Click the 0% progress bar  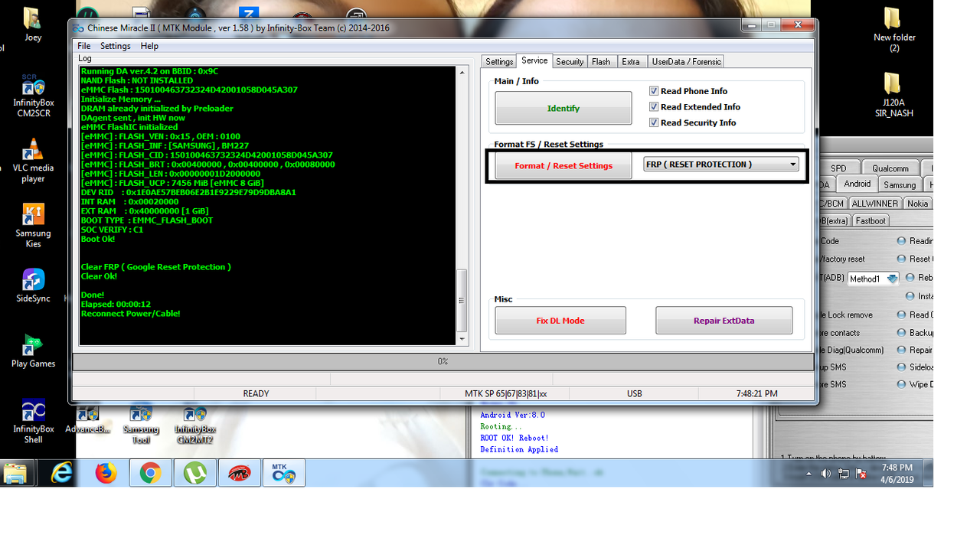(x=443, y=361)
